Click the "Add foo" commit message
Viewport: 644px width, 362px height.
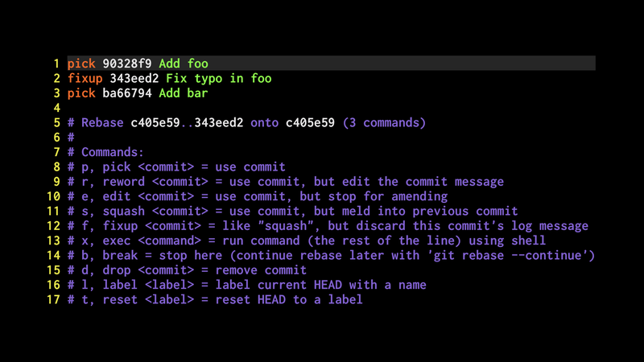click(184, 64)
